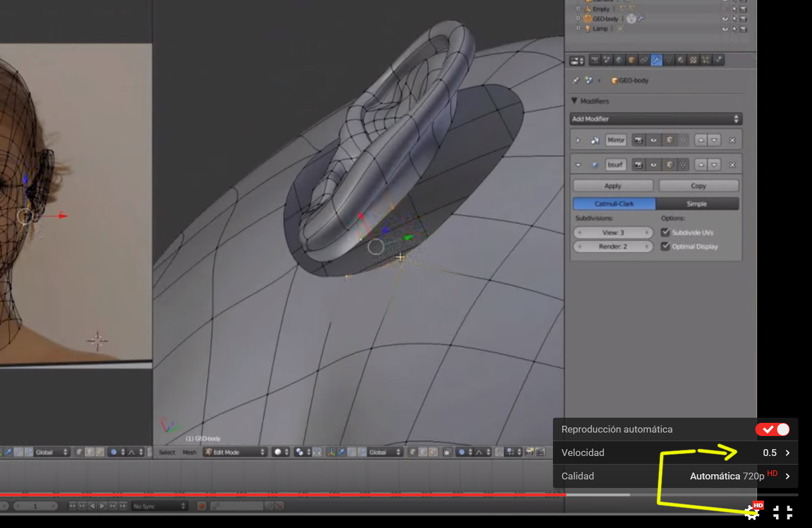Select the Simple subdivision type
This screenshot has height=528, width=812.
click(697, 204)
